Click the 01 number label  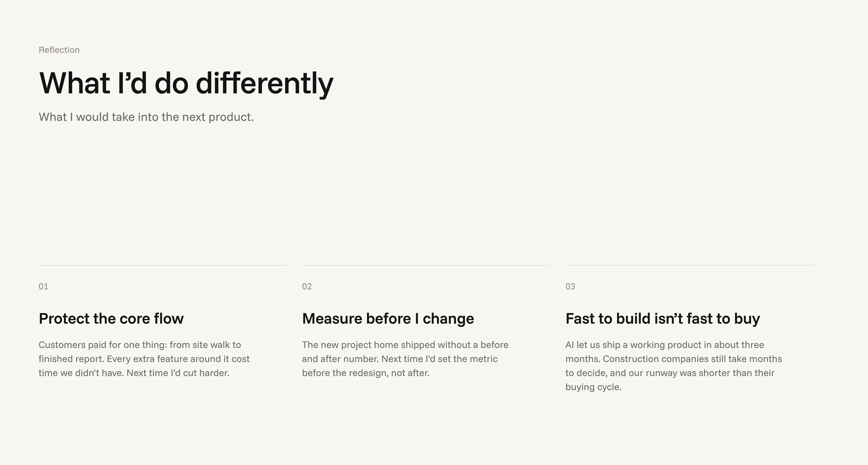(x=43, y=287)
